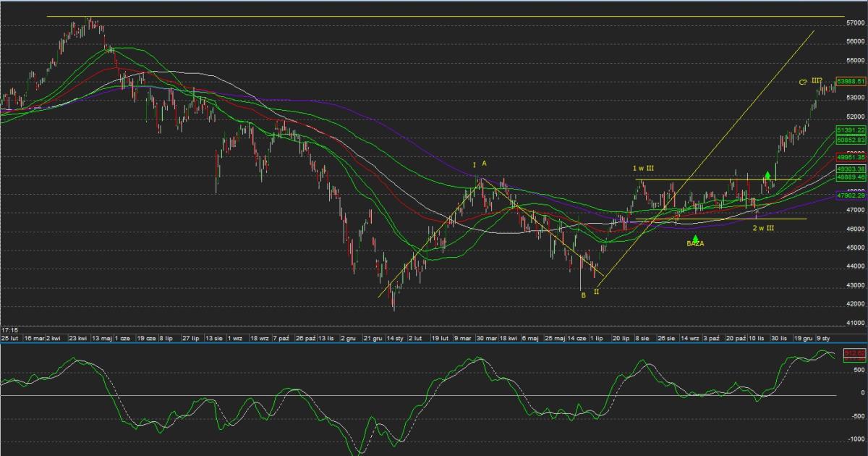
Task: Click the '23 kwi' date on time axis
Action: (x=78, y=338)
